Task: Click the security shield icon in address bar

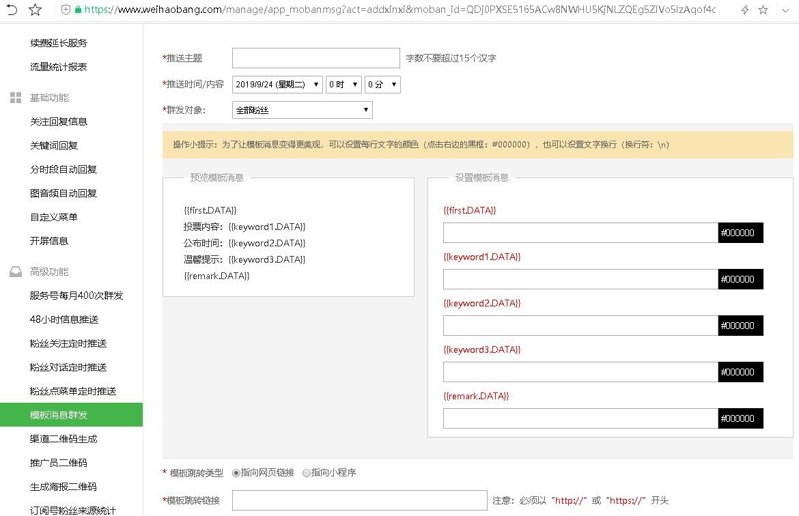Action: coord(66,9)
